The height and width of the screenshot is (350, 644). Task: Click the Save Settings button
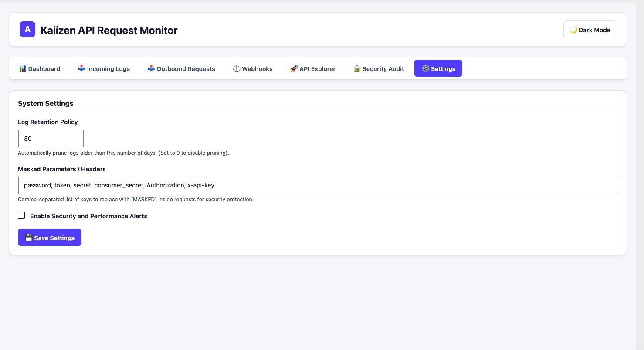click(x=50, y=238)
